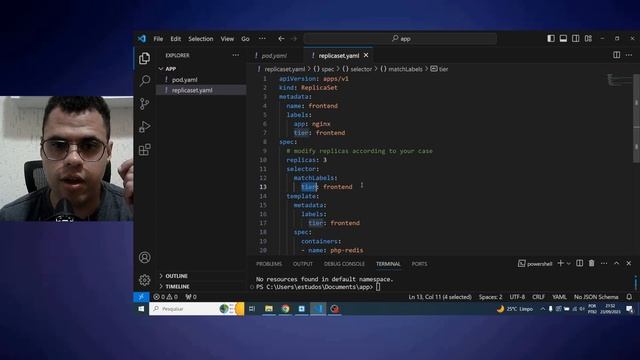Click the ports forwarded status item
This screenshot has width=640, height=360.
191,297
